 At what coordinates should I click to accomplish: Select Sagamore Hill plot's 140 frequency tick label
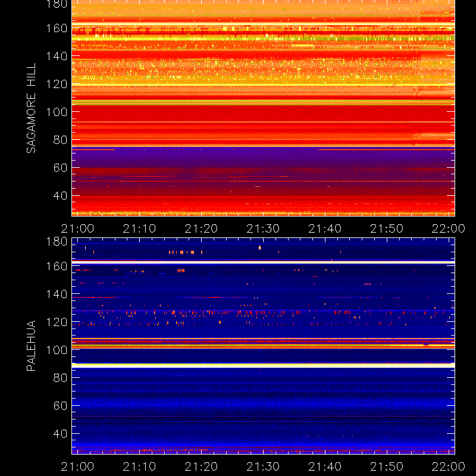point(57,56)
